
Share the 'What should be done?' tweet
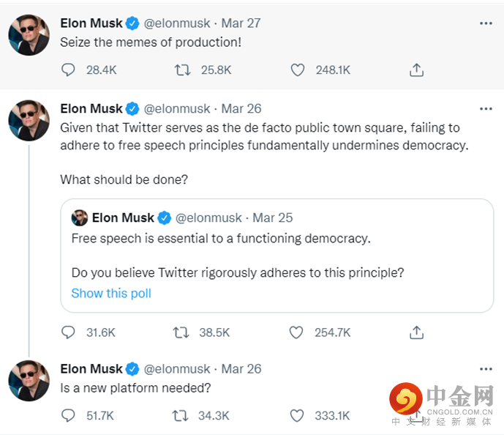click(416, 332)
